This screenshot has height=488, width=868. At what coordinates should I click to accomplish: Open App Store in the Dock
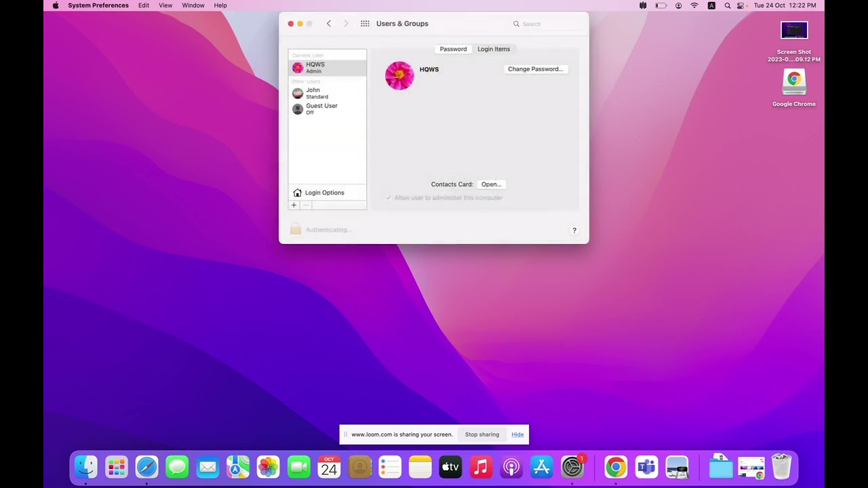pos(542,467)
